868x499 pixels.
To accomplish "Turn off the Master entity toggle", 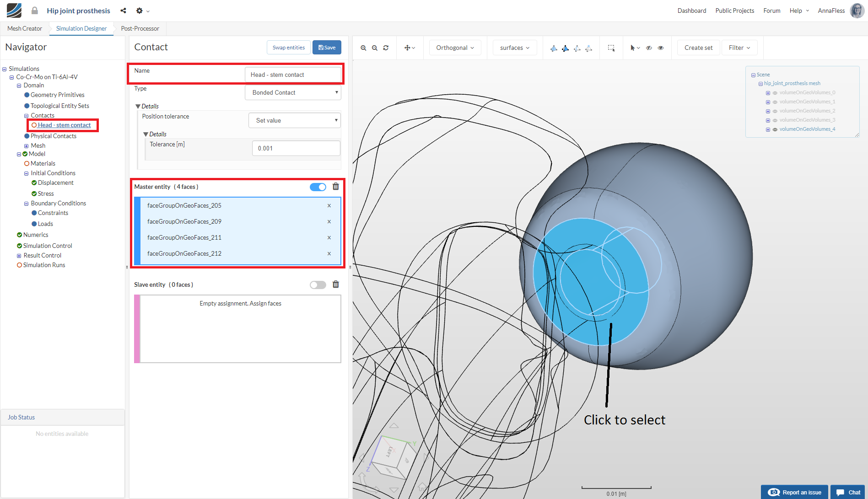I will coord(318,187).
